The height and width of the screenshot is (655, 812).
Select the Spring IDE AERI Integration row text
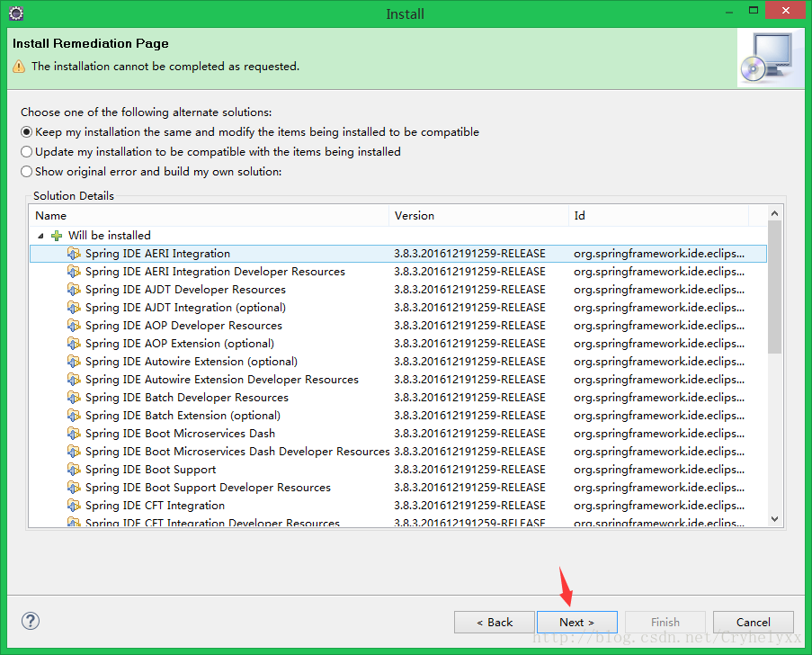(157, 254)
